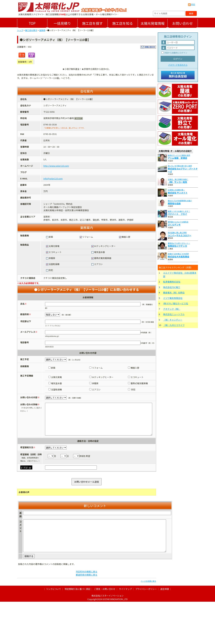The height and width of the screenshot is (644, 215).
Task: Open ranking entry 船津電機株式会社
Action: tap(172, 282)
